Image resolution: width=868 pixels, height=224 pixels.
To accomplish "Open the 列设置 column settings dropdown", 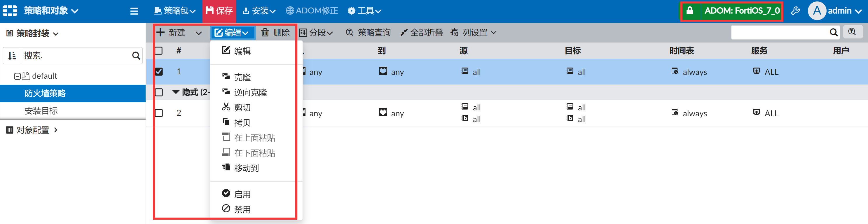I will [474, 32].
